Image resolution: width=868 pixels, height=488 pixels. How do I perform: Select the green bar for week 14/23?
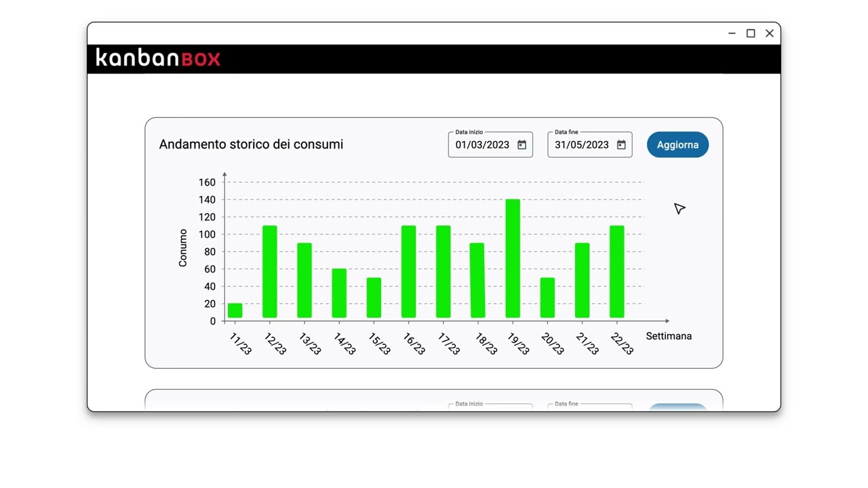tap(339, 293)
